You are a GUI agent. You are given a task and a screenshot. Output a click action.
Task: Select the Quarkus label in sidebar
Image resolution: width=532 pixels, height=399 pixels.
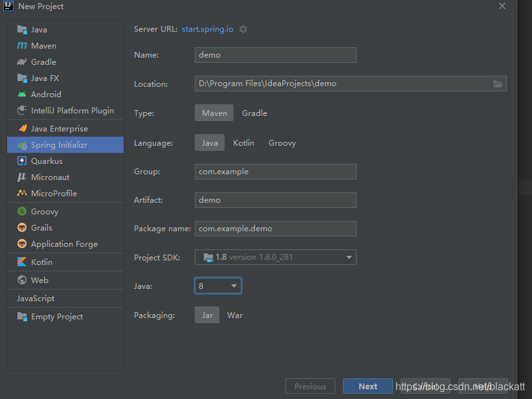47,161
